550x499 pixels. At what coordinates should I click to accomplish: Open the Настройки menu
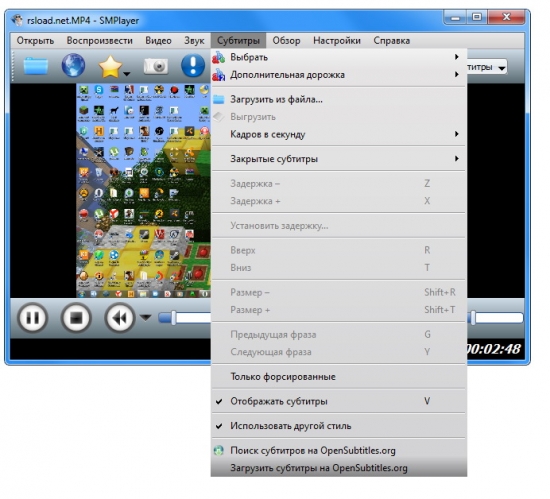tap(337, 41)
